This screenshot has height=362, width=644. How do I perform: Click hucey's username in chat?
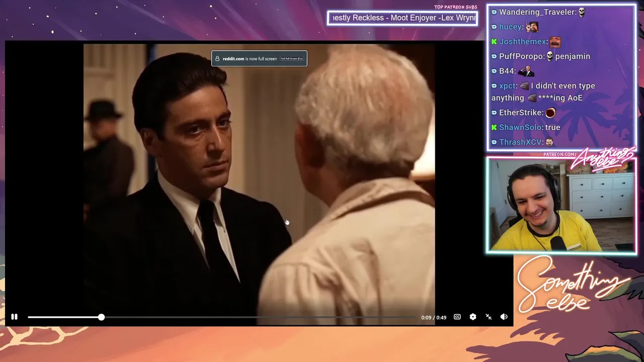click(x=510, y=27)
